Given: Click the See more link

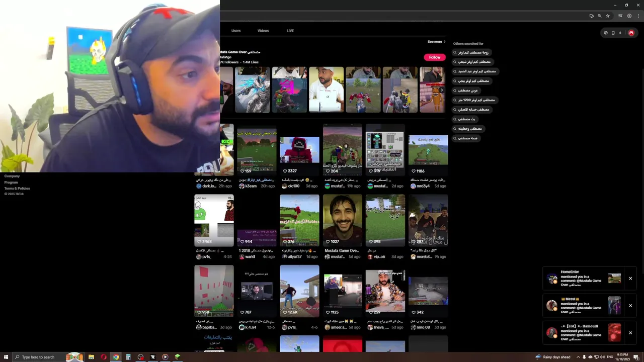Looking at the screenshot, I should coord(436,42).
